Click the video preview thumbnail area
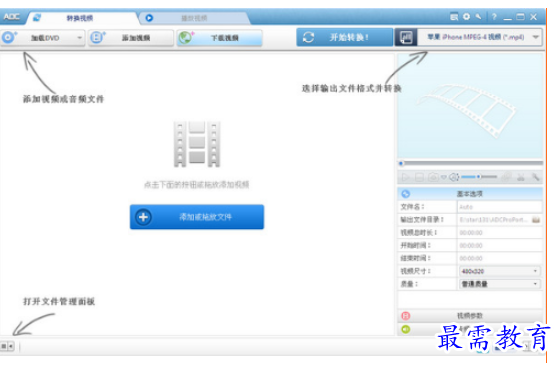Viewport: 559px width, 369px height. click(x=470, y=106)
